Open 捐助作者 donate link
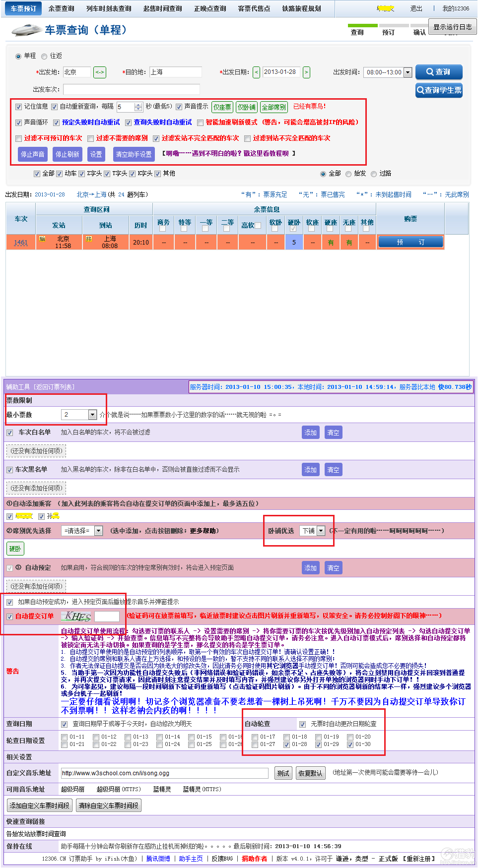The width and height of the screenshot is (479, 868). click(254, 859)
